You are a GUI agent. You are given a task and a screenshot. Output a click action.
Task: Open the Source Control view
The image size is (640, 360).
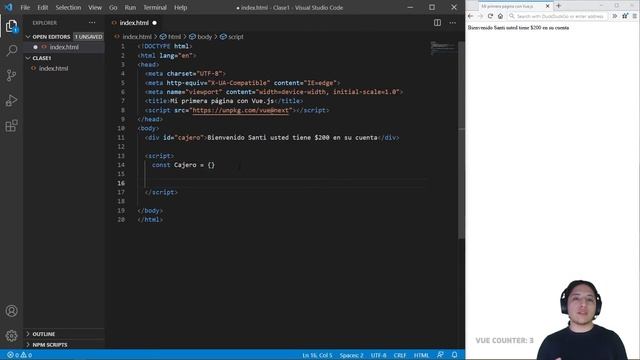pos(11,76)
